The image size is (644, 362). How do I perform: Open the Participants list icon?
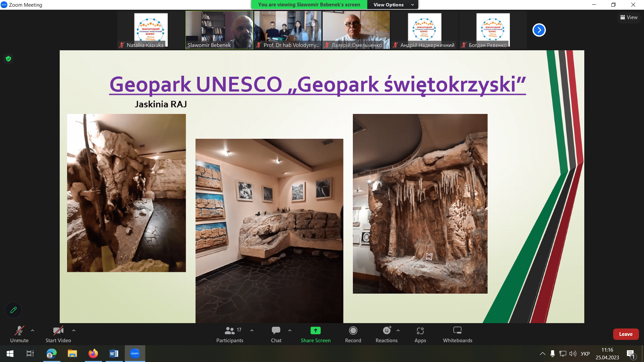point(230,331)
